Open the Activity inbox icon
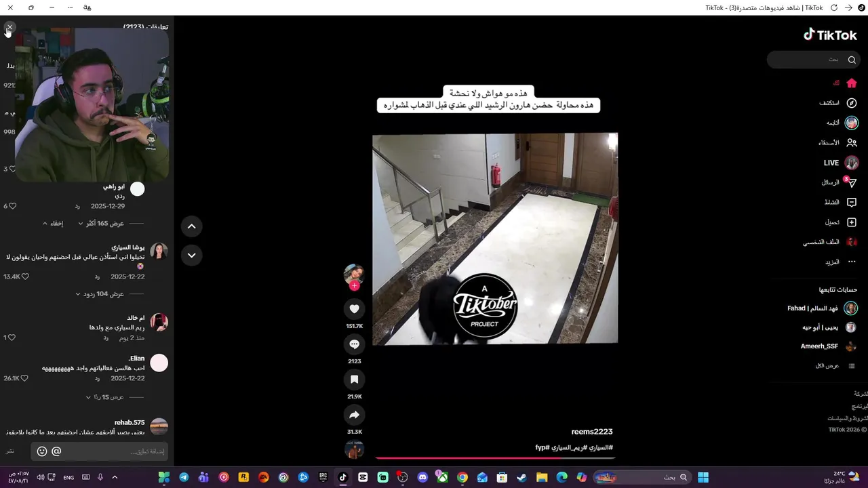The width and height of the screenshot is (868, 488). point(852,202)
